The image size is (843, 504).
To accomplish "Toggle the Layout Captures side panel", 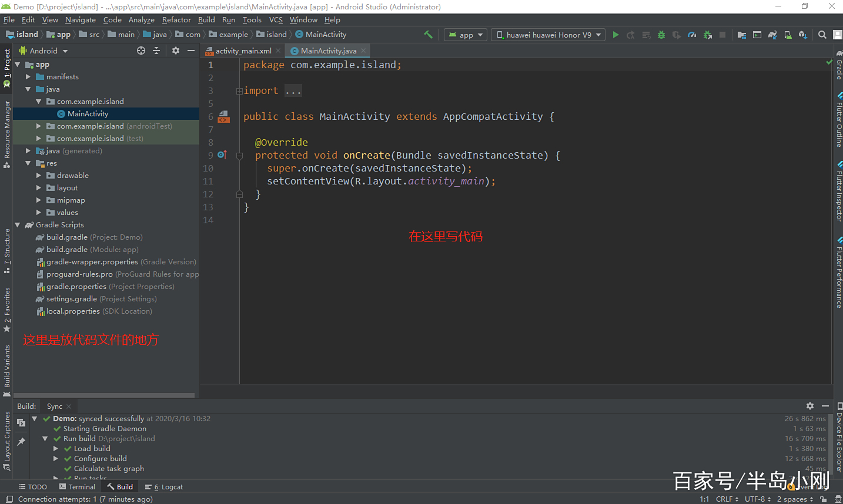I will pos(7,441).
